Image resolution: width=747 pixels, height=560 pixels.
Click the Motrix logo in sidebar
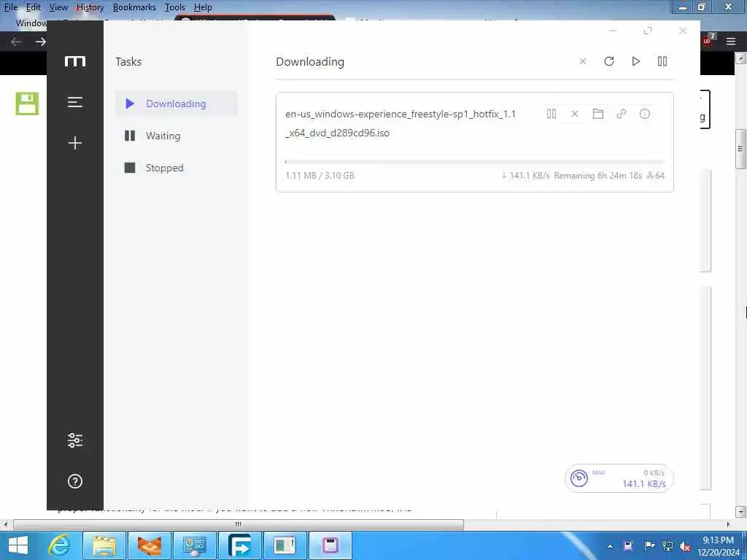(75, 61)
